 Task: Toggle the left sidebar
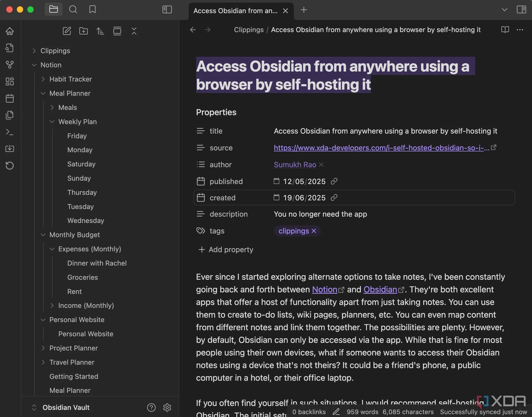(167, 10)
